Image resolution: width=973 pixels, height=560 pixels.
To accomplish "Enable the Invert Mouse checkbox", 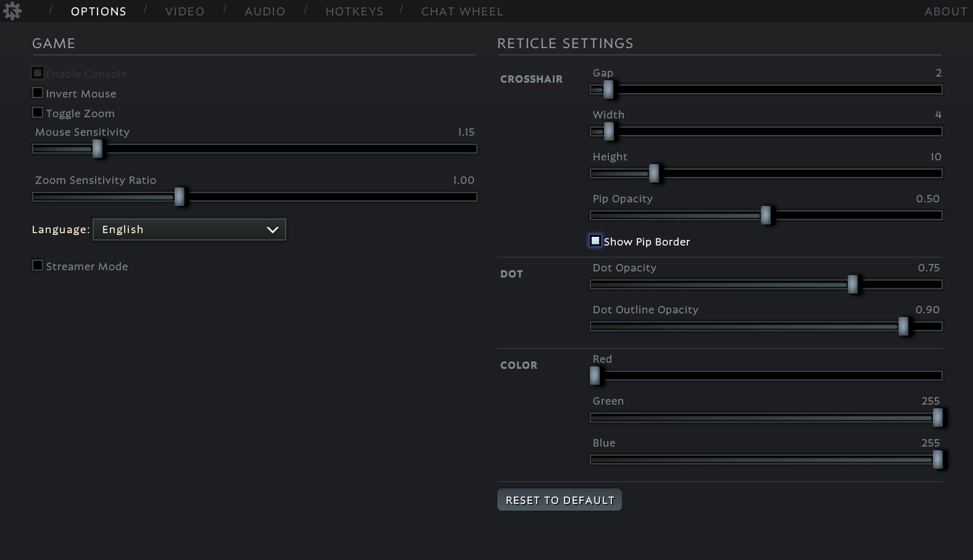I will 37,92.
